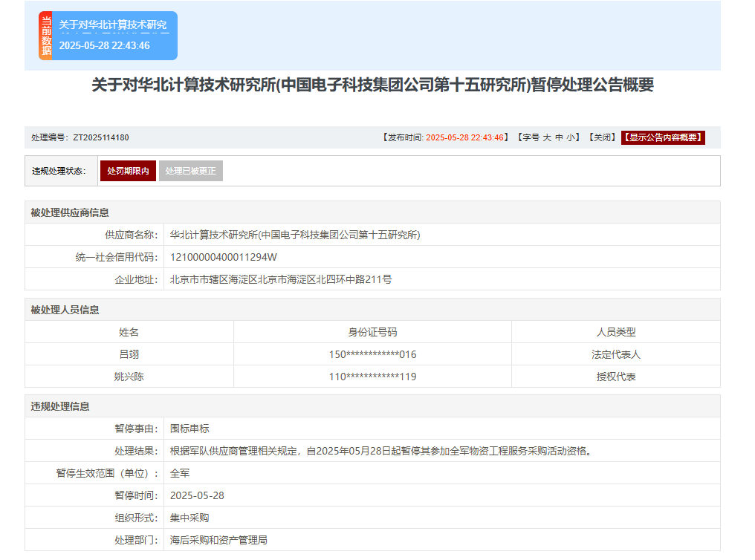Click the organization form value 集中采购
Viewport: 755px width, 560px height.
(189, 518)
